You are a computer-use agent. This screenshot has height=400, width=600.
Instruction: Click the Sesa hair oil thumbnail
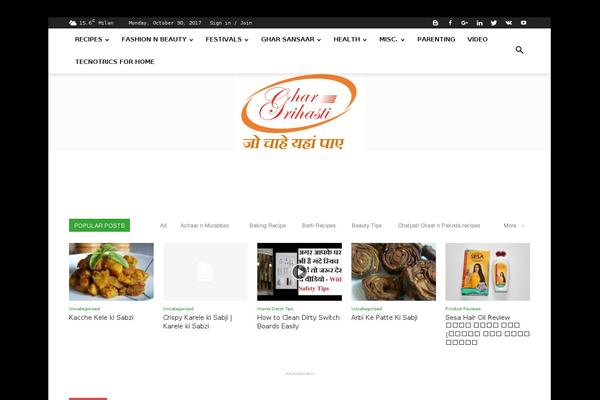click(488, 272)
